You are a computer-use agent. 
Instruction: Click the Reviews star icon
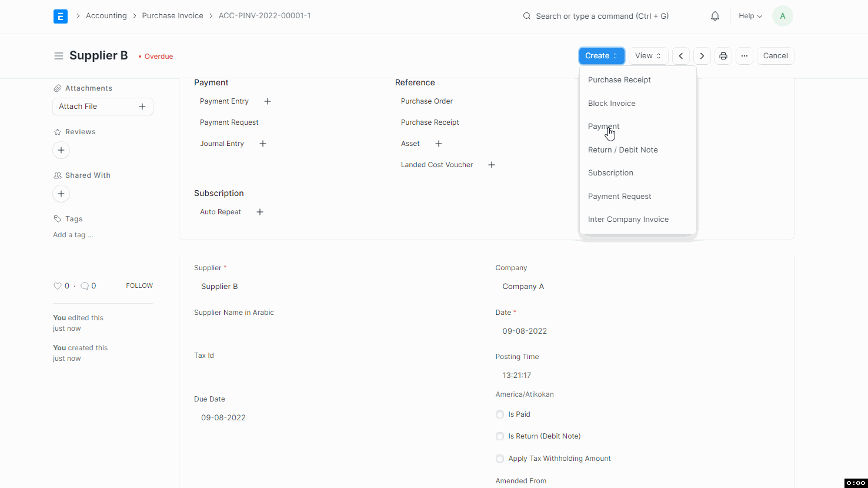(x=56, y=131)
